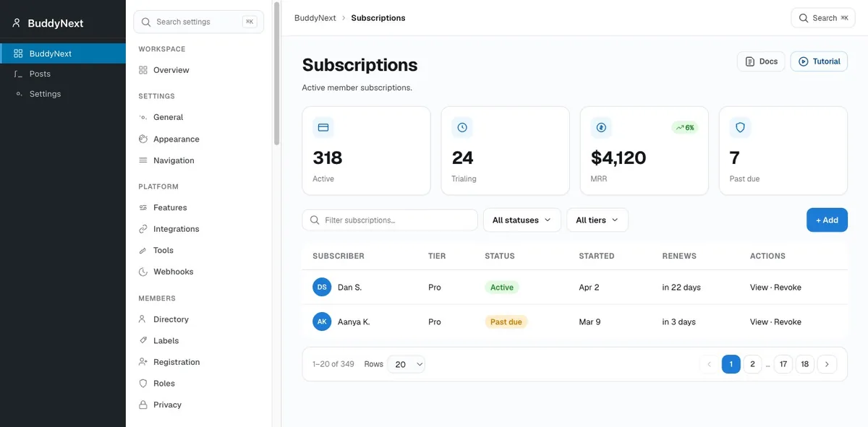This screenshot has width=868, height=427.
Task: Click subscriber name Aanya K.
Action: (354, 322)
